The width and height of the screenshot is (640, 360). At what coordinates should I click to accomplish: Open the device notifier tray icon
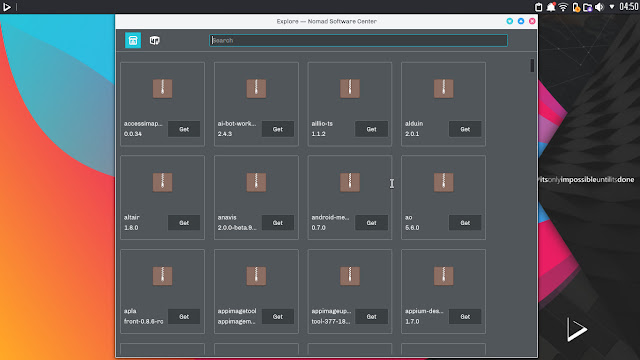point(576,7)
